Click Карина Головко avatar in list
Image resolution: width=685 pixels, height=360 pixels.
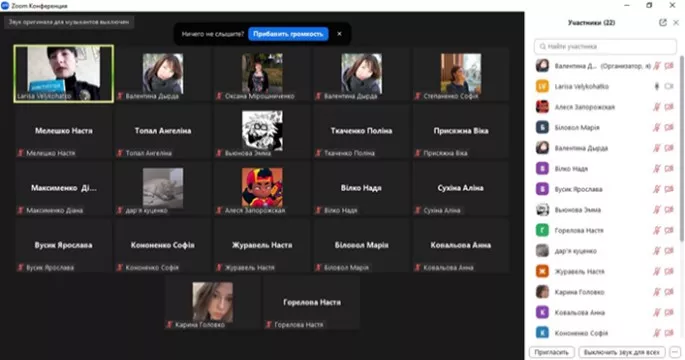542,292
